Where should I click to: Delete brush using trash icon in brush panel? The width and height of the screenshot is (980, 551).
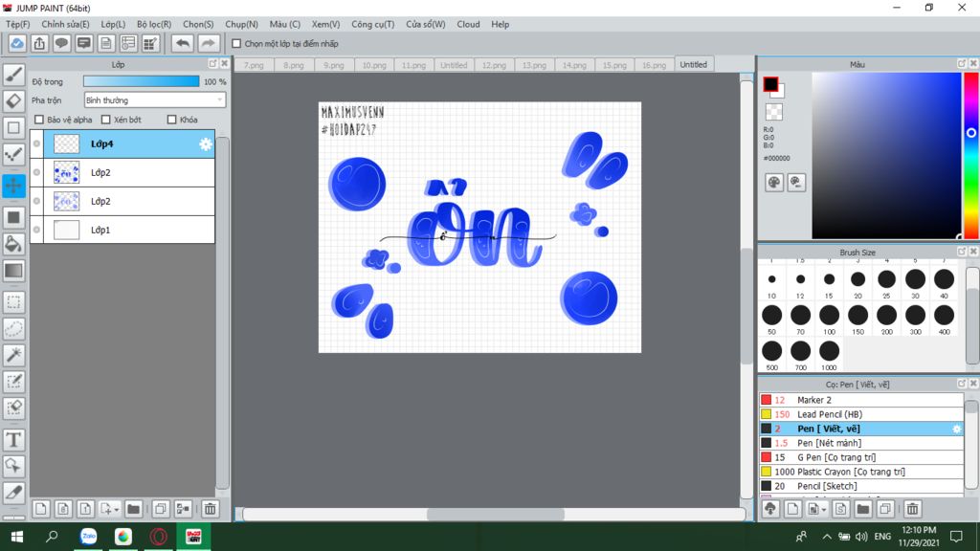click(912, 509)
